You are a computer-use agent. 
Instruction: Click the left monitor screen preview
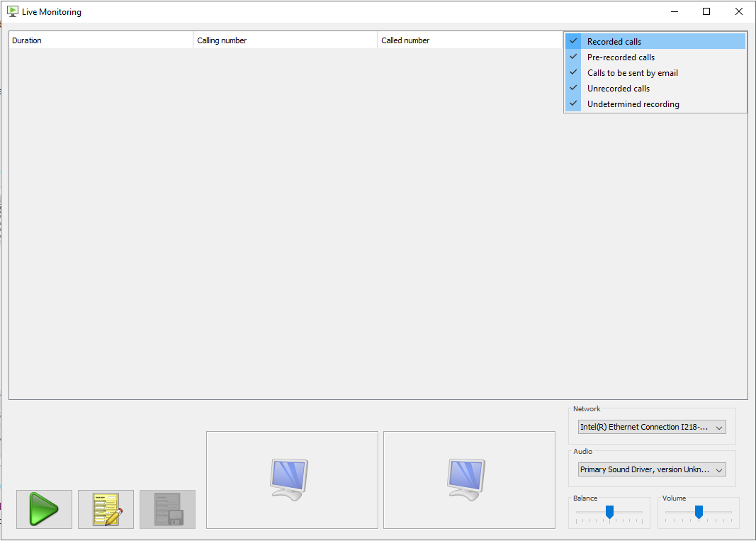(x=291, y=480)
